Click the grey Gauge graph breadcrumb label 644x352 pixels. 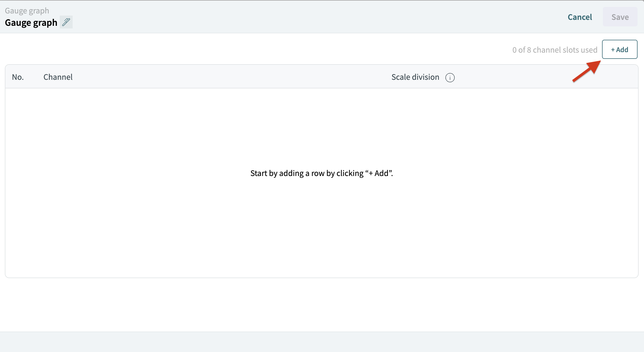pyautogui.click(x=27, y=11)
